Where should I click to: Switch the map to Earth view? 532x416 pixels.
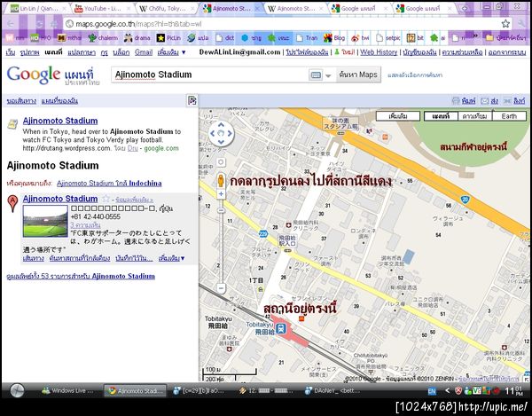point(509,116)
